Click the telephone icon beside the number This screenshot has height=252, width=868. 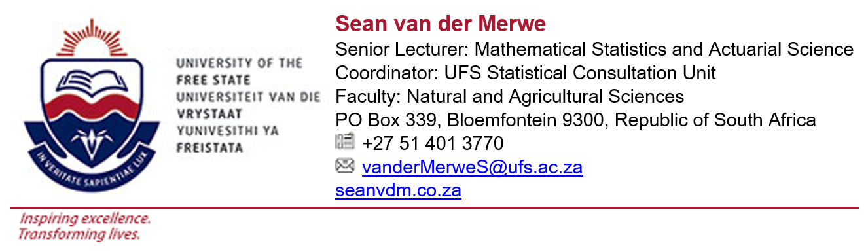pos(344,141)
